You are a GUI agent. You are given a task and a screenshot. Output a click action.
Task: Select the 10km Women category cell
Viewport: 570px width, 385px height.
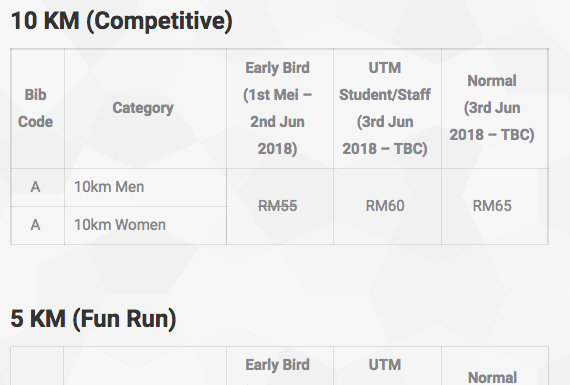120,225
